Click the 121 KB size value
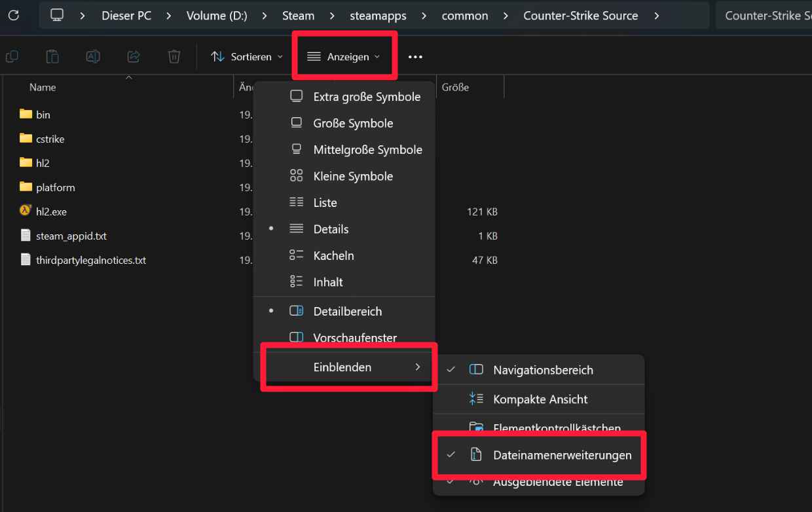Screen dimensions: 812x512 pos(483,211)
